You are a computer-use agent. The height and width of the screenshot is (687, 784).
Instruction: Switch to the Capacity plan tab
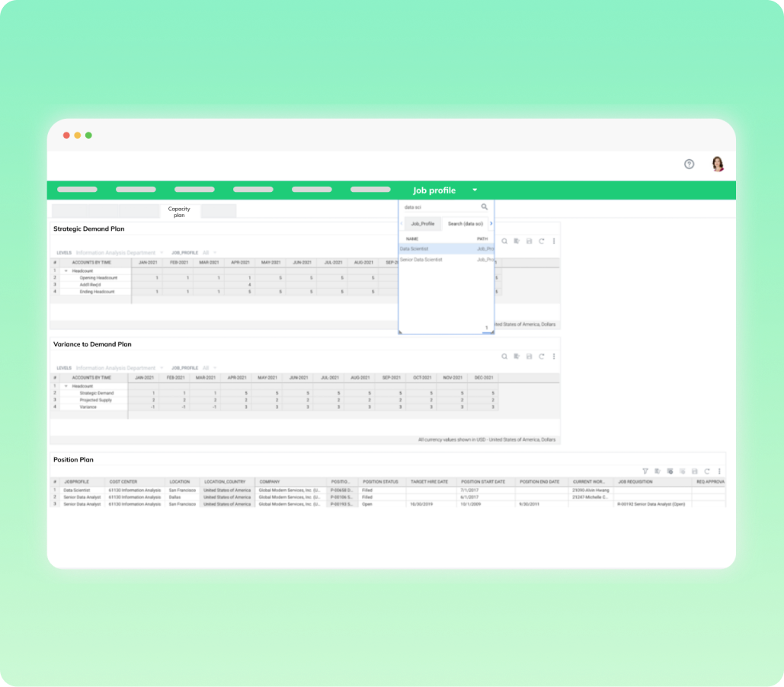tap(179, 212)
